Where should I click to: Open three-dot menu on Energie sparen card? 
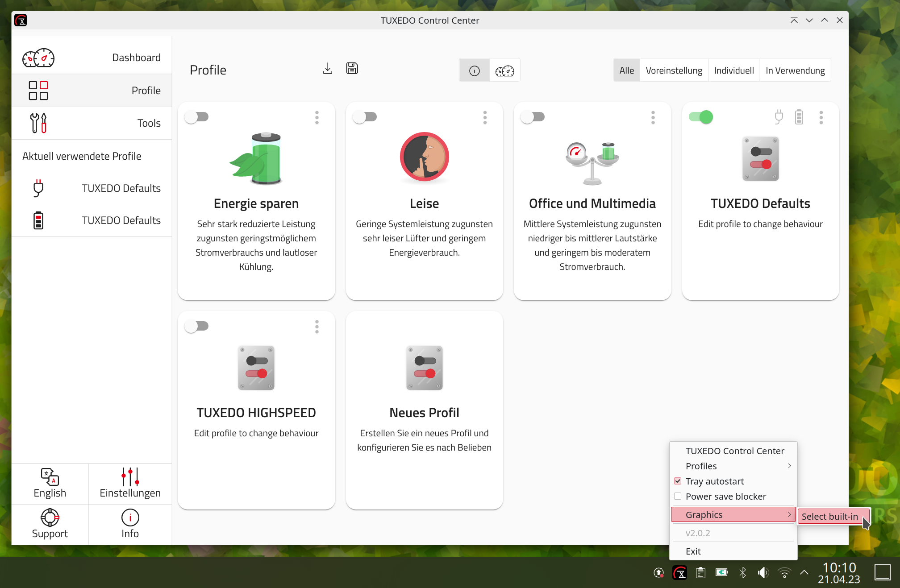[317, 117]
